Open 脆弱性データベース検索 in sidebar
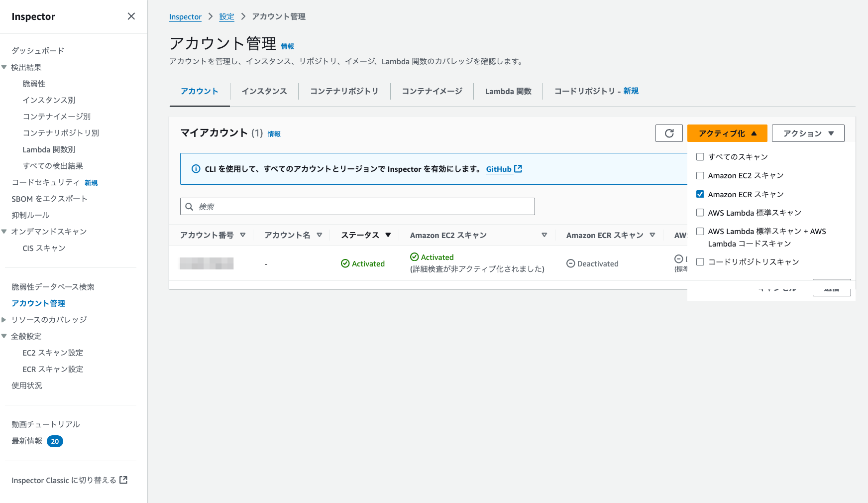The height and width of the screenshot is (503, 868). click(x=53, y=287)
